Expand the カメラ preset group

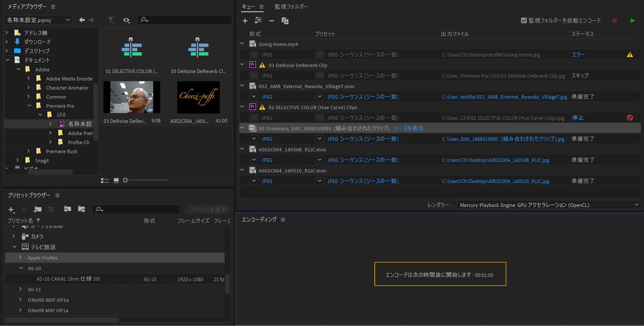point(14,236)
